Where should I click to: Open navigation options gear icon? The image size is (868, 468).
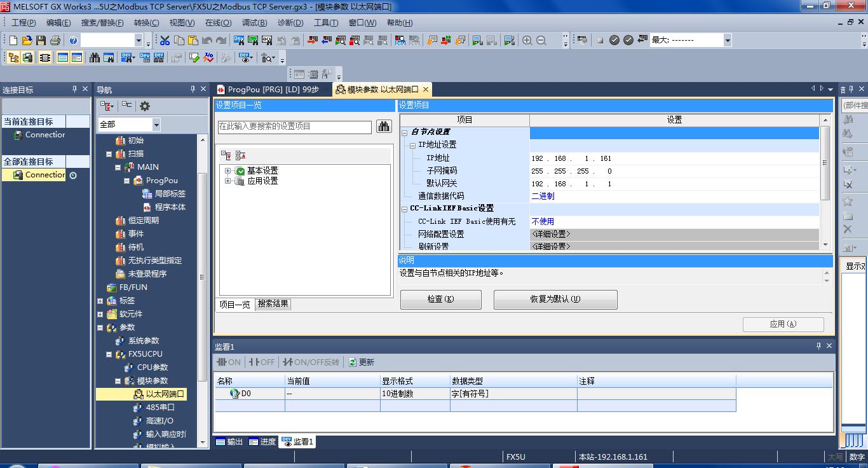[x=145, y=106]
